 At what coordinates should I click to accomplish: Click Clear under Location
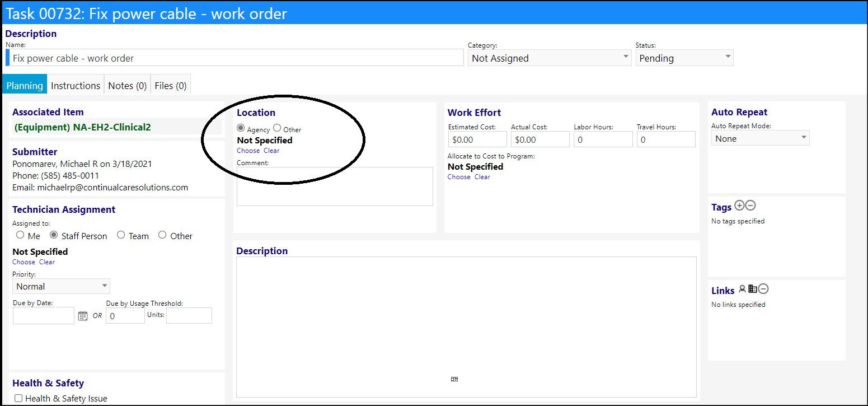click(271, 151)
